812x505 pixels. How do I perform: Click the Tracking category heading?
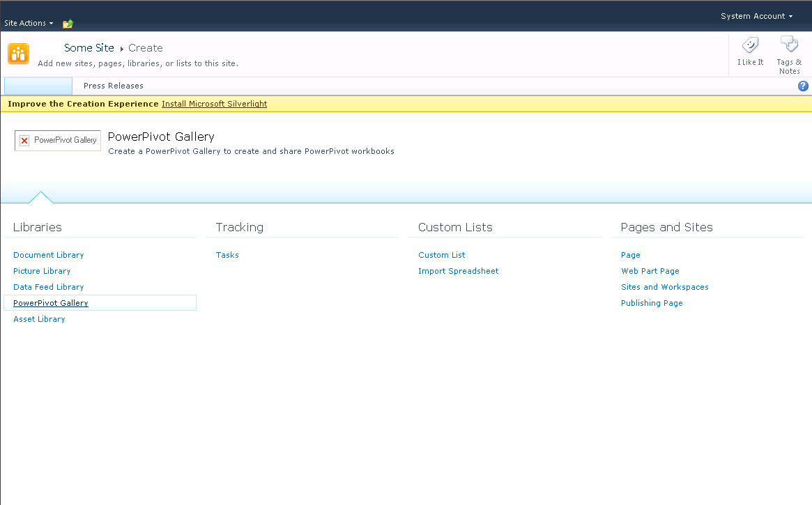pyautogui.click(x=240, y=227)
